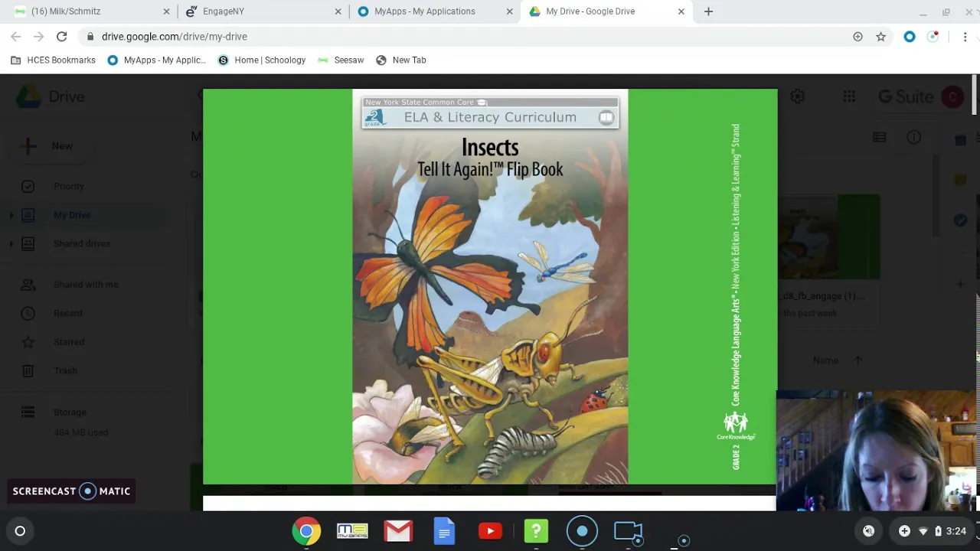Open Google Docs from the shelf
The width and height of the screenshot is (980, 551).
(x=444, y=531)
